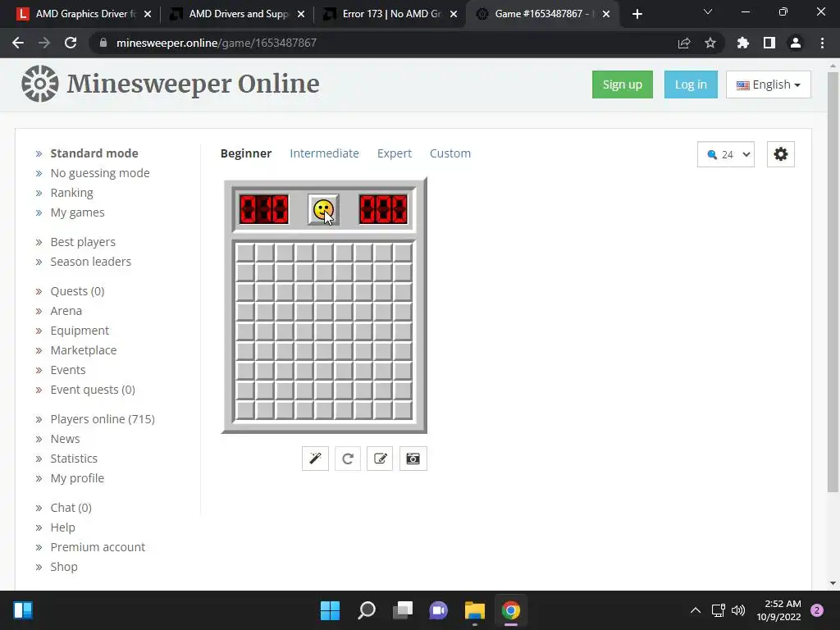This screenshot has width=840, height=630.
Task: Click the smiley face restart button
Action: tap(323, 209)
